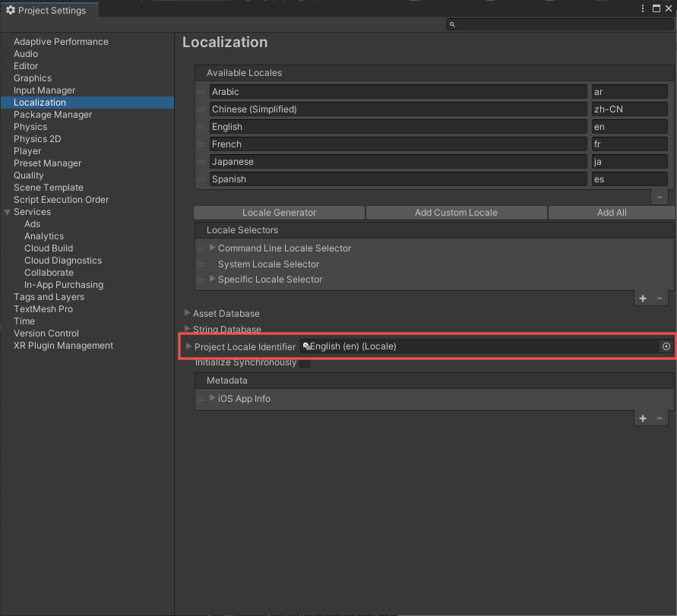This screenshot has width=677, height=616.
Task: Expand the Specific Locale Selector entry
Action: click(x=212, y=279)
